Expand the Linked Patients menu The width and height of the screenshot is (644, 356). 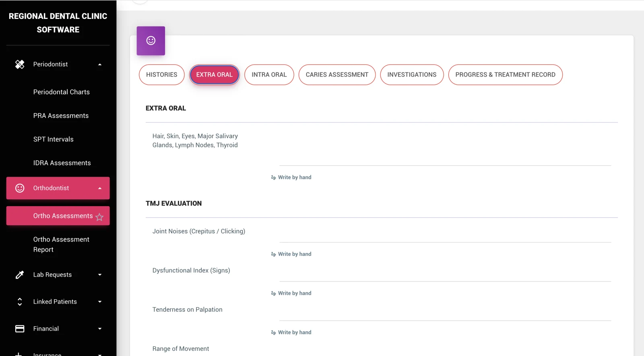click(100, 302)
